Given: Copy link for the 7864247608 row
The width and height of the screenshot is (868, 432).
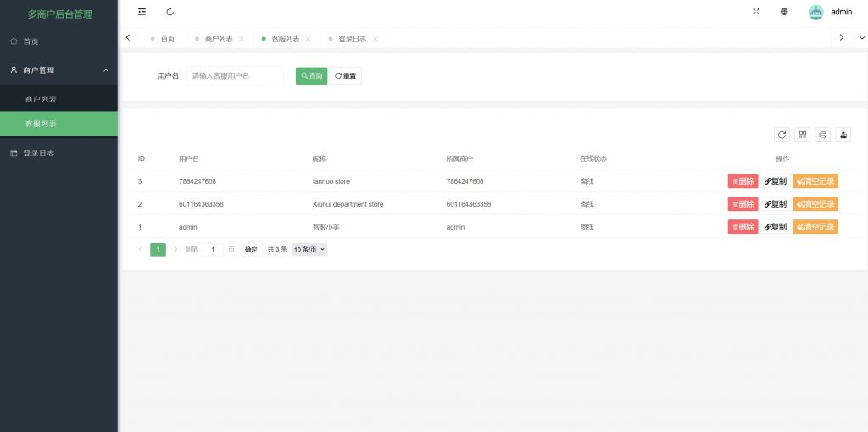Looking at the screenshot, I should coord(775,181).
